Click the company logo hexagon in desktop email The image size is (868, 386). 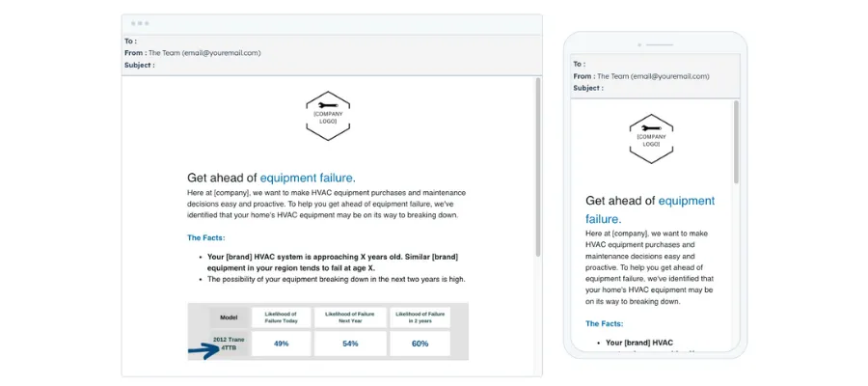(x=328, y=116)
